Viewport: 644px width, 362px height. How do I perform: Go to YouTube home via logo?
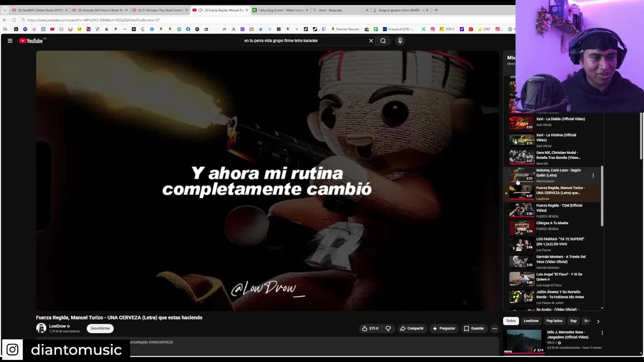31,41
